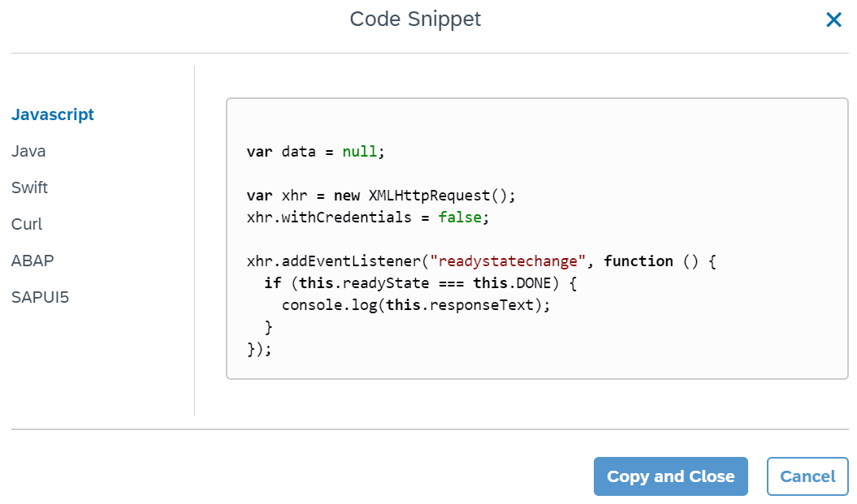The width and height of the screenshot is (857, 504).
Task: Select the Javascript language tab
Action: point(53,114)
